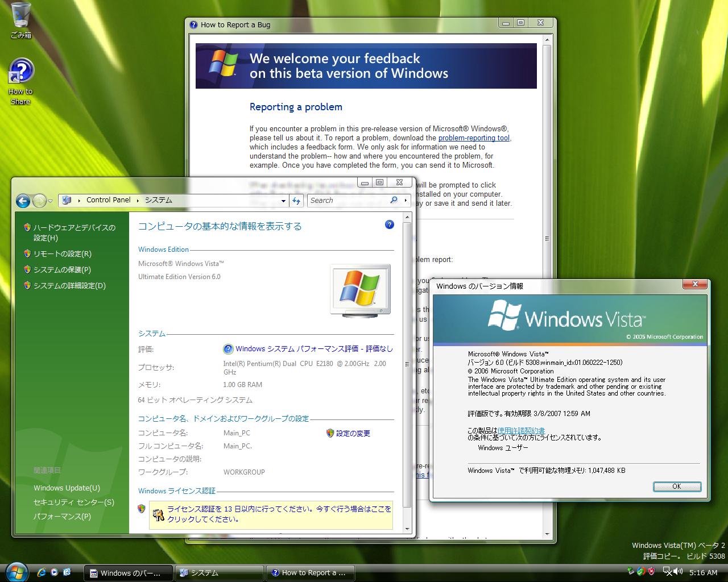Click the Refresh button beside the address bar
Screen dimensions: 728x582
(x=296, y=201)
